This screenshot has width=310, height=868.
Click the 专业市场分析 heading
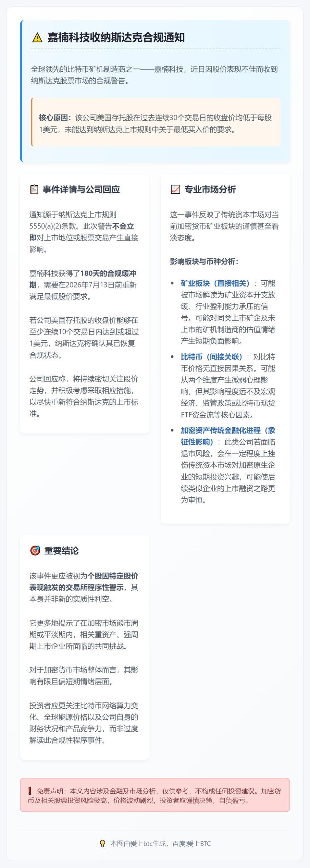pos(210,189)
